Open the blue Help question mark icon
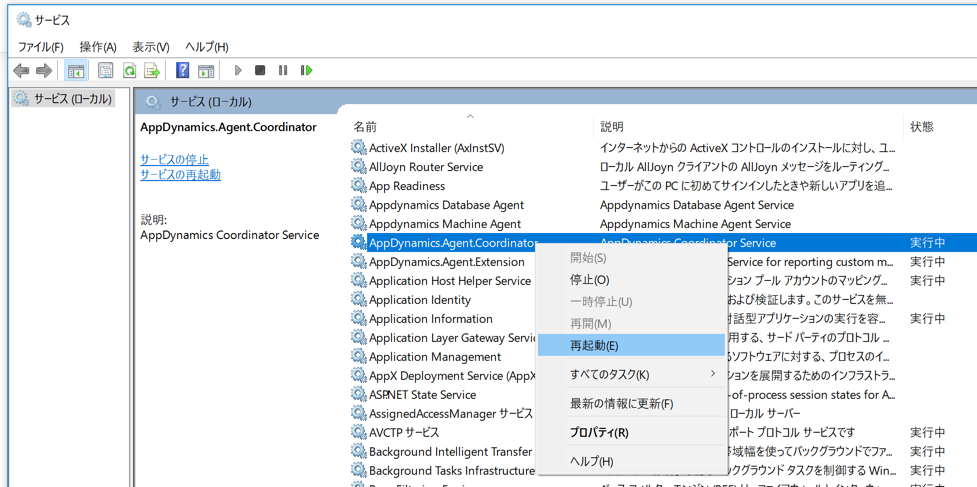Image resolution: width=977 pixels, height=487 pixels. point(182,71)
